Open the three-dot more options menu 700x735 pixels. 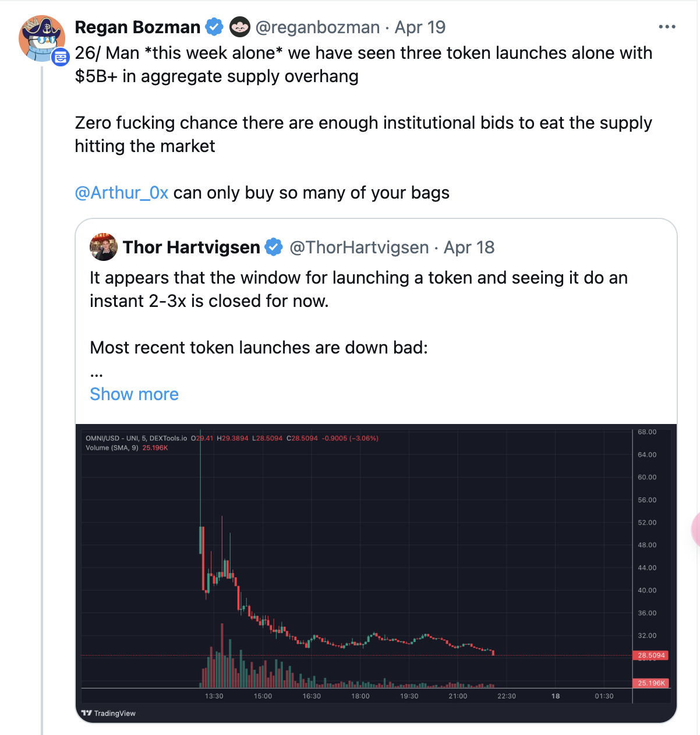[x=667, y=27]
